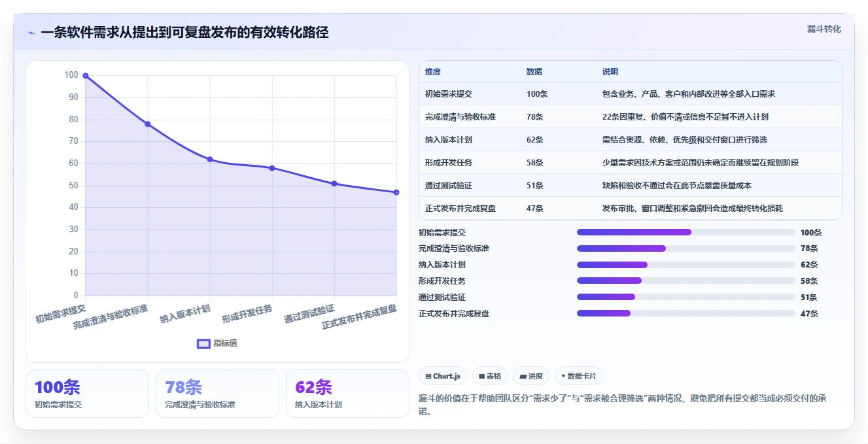The width and height of the screenshot is (868, 444).
Task: Click the description starting 22条因重复
Action: pyautogui.click(x=686, y=117)
